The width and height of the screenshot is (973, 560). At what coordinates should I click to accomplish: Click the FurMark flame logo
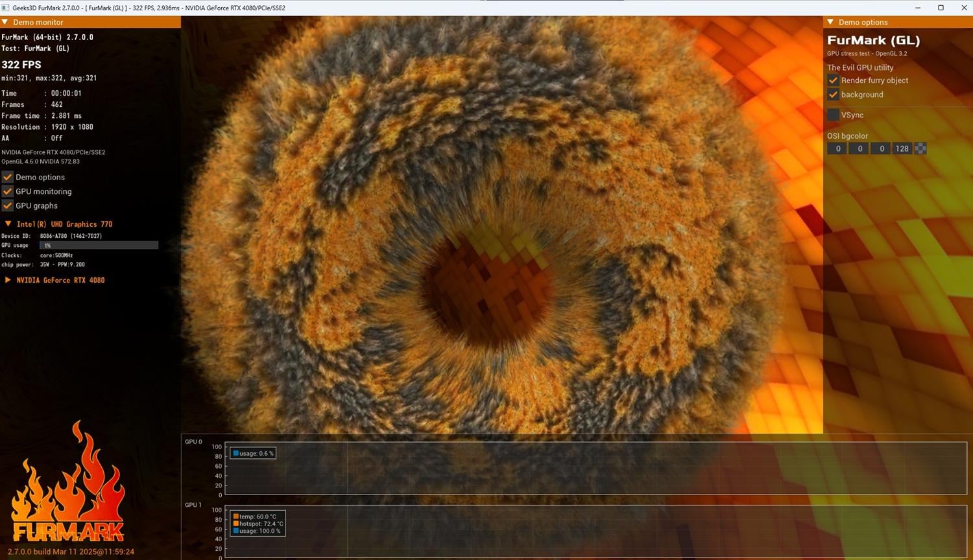[x=68, y=486]
